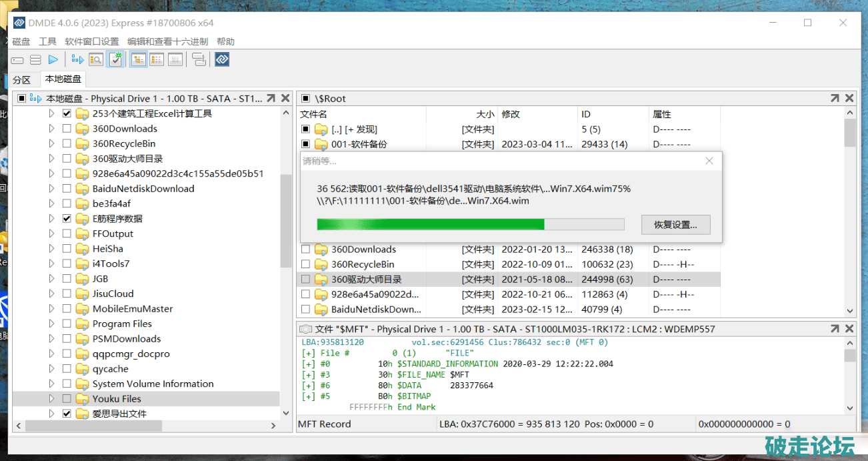Click the select physical drive toolbar icon

point(17,60)
